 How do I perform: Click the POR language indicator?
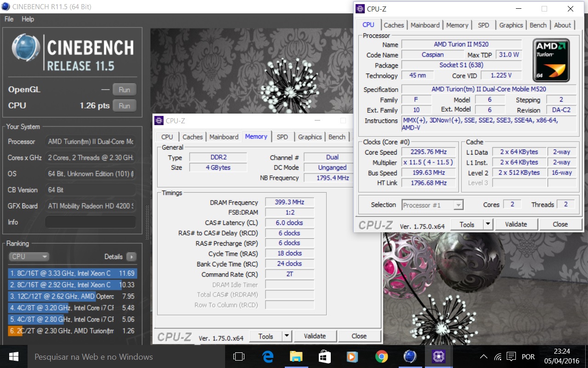(x=528, y=357)
